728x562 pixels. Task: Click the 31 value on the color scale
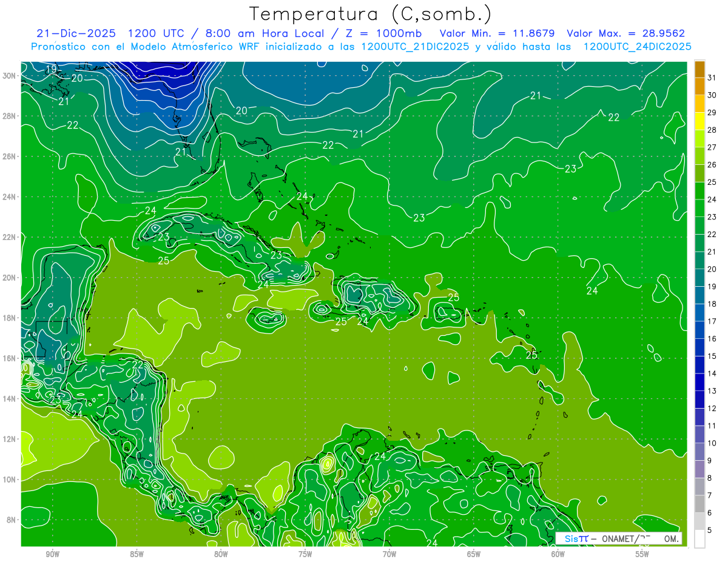pos(712,78)
